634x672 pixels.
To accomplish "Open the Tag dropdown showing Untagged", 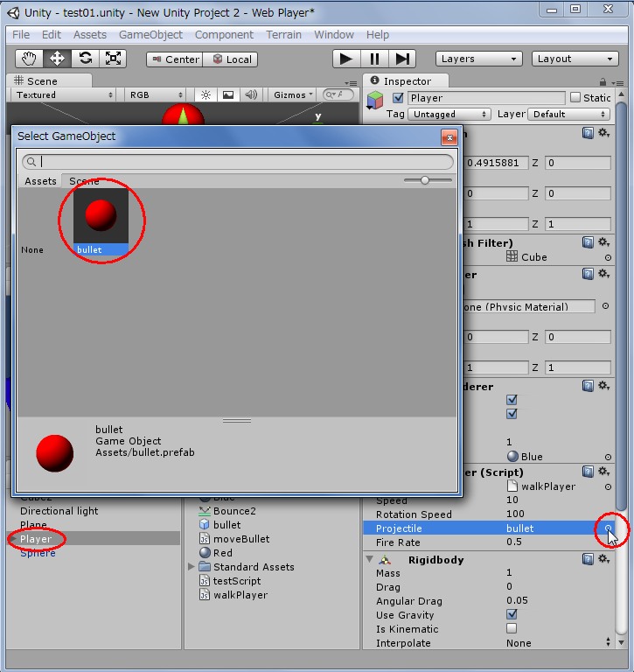I will coord(449,114).
